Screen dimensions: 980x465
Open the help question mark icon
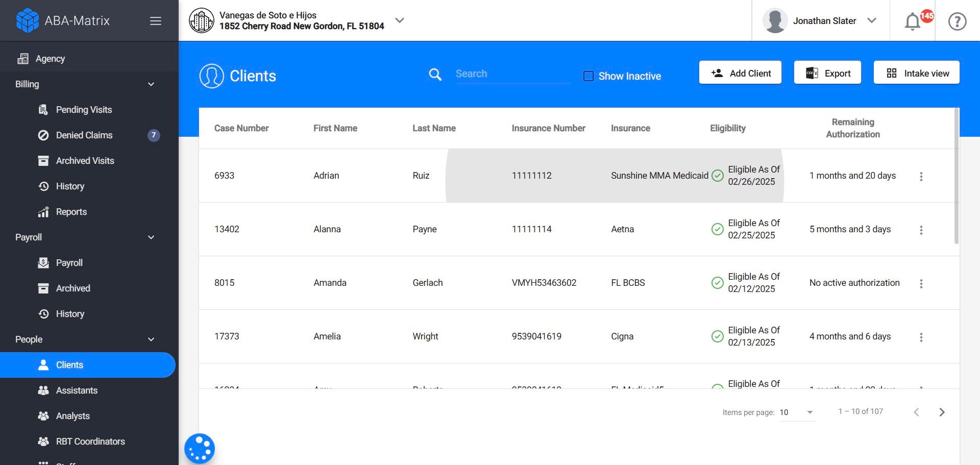click(957, 21)
